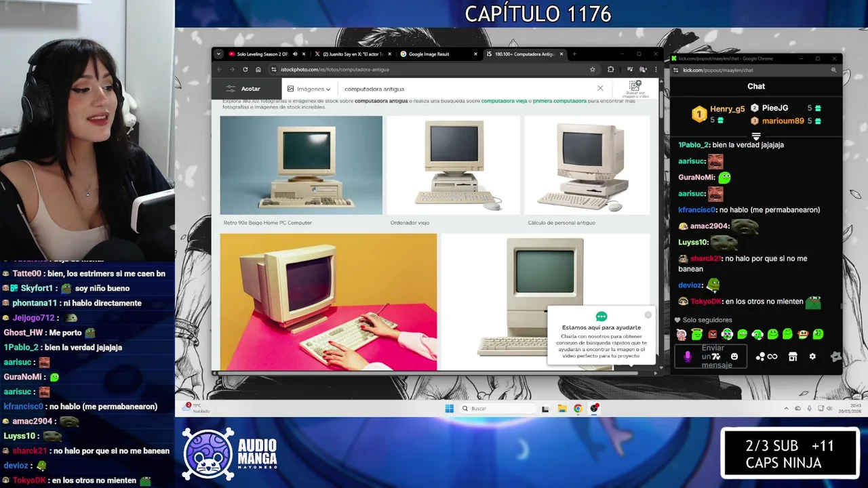This screenshot has height=488, width=868.
Task: Open Retro 90s Beige Home PC photo
Action: click(x=301, y=165)
